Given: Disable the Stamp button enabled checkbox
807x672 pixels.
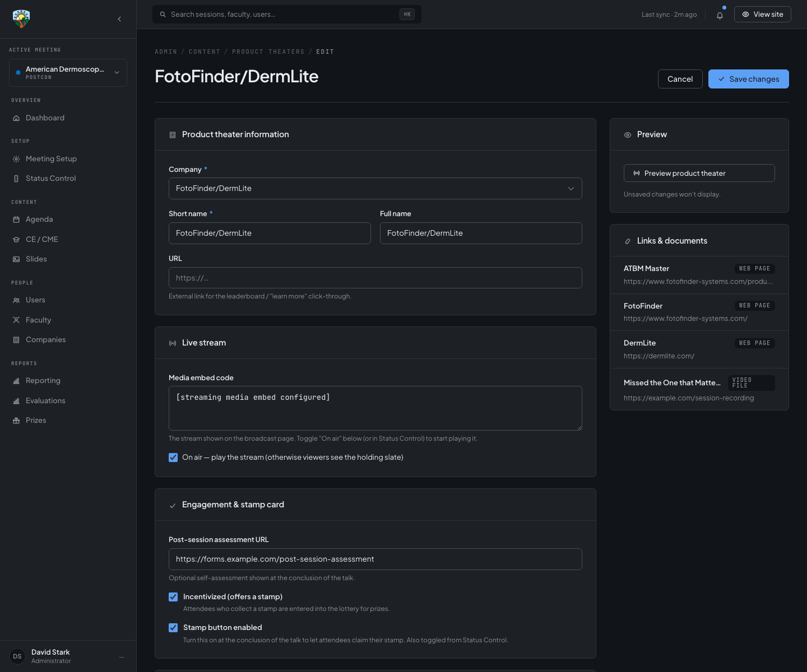Looking at the screenshot, I should tap(173, 628).
